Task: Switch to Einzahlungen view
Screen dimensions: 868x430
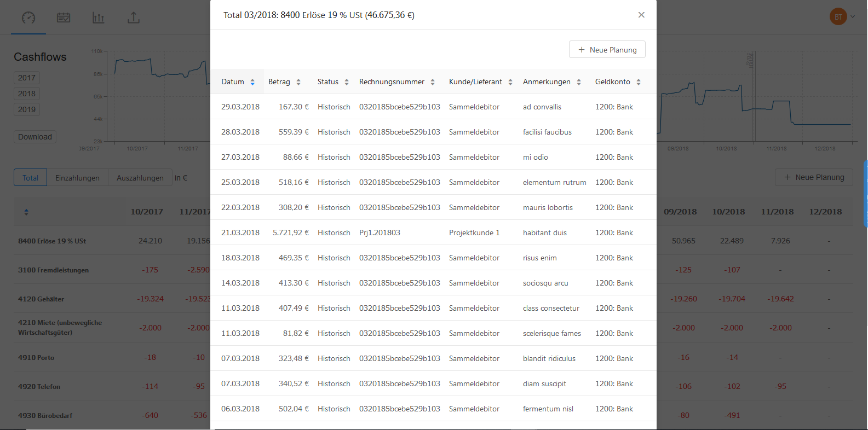Action: (x=77, y=178)
